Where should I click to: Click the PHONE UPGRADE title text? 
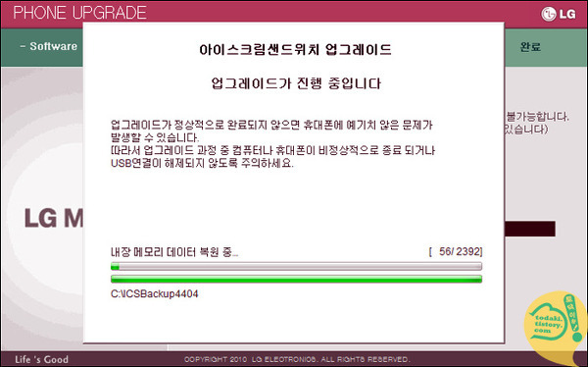80,13
